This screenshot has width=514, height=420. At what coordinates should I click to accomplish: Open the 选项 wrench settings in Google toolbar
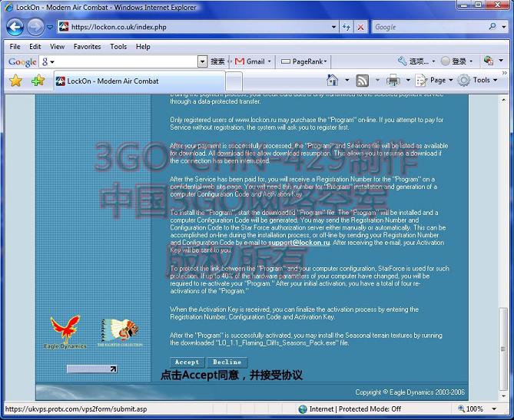click(416, 61)
